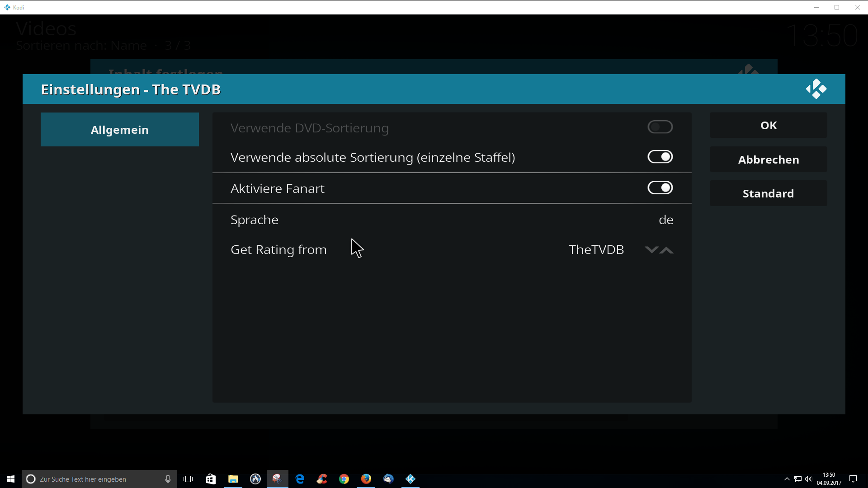The height and width of the screenshot is (488, 868).
Task: Open Microsoft Edge from taskbar
Action: click(x=300, y=479)
